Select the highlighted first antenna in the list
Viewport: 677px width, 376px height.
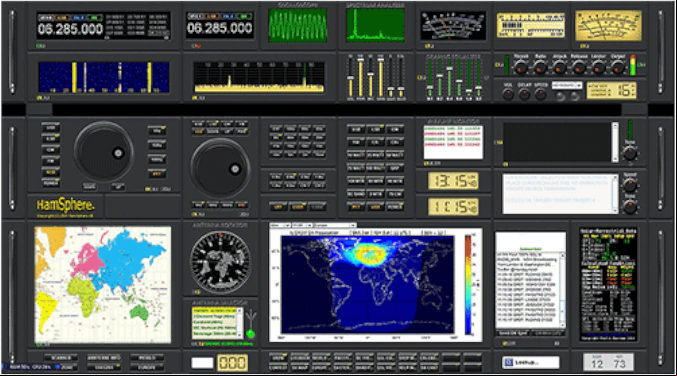215,310
